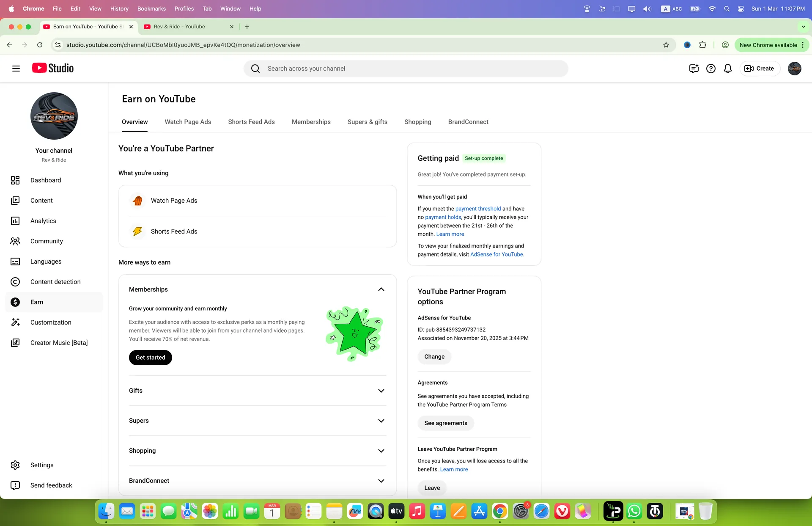View site information icon in address bar
812x526 pixels.
tap(58, 45)
